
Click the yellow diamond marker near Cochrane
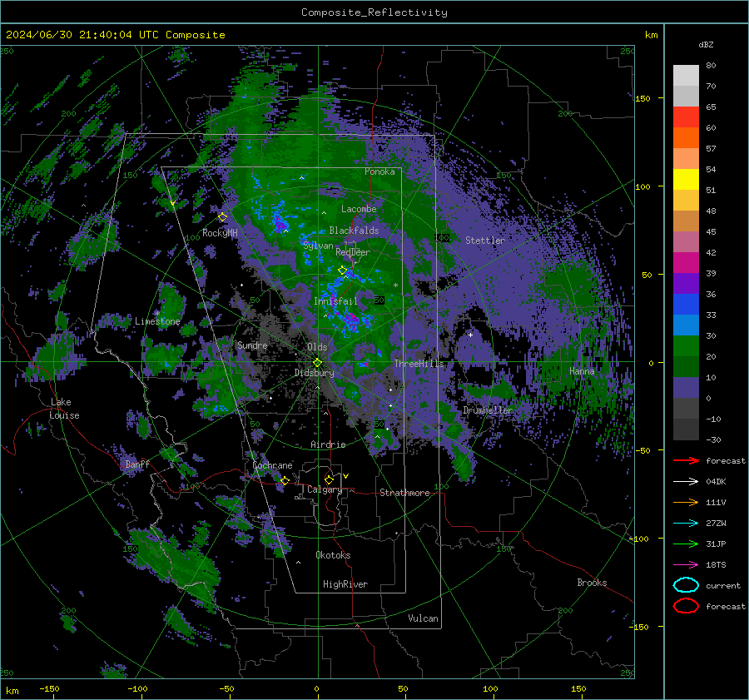[285, 480]
